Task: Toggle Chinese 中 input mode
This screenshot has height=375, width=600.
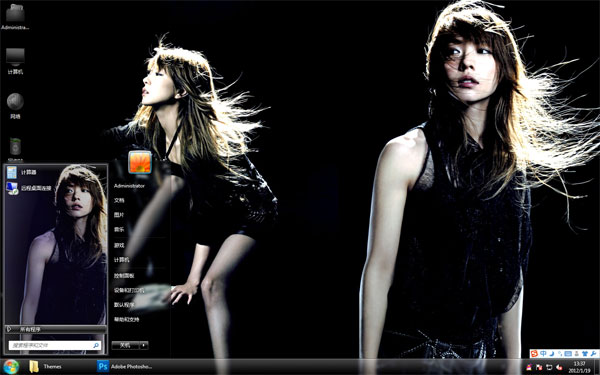Action: 543,354
